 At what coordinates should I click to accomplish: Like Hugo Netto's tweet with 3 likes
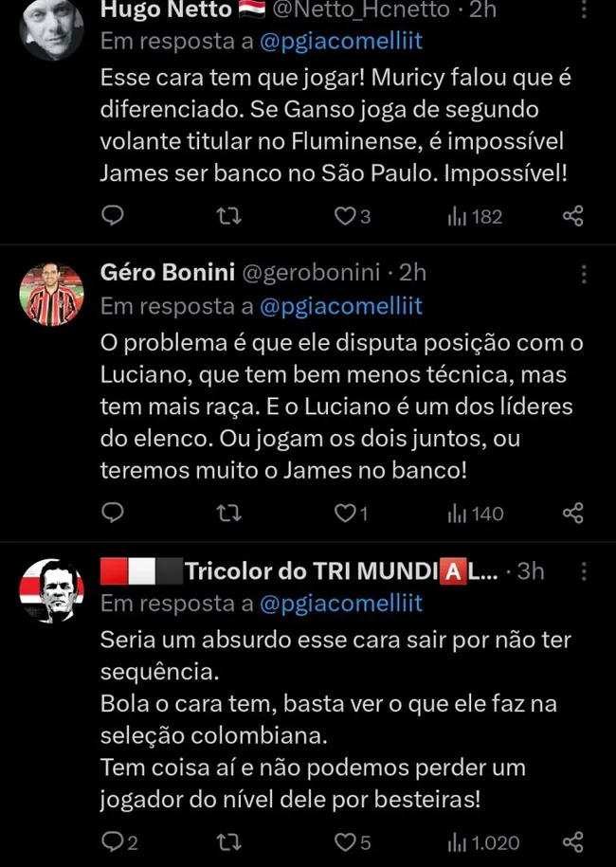[343, 216]
